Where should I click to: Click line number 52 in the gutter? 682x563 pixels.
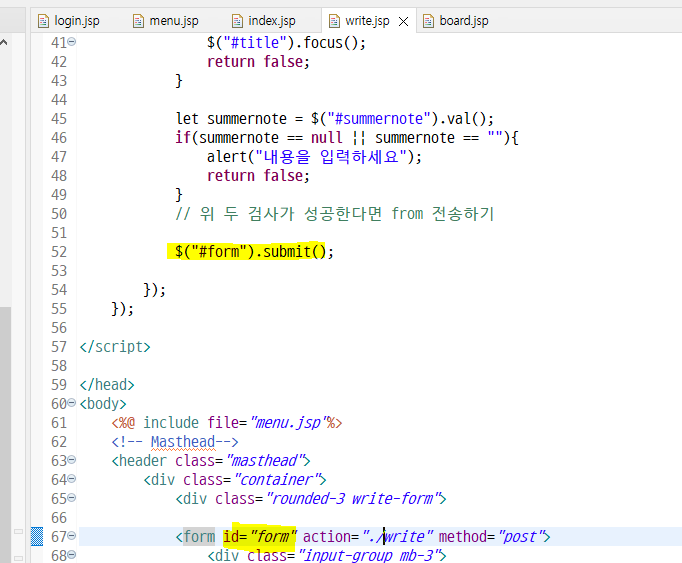coord(59,251)
